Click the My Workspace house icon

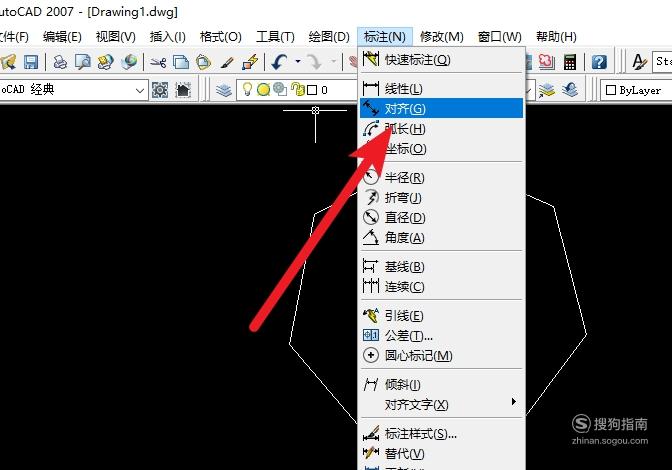[183, 90]
